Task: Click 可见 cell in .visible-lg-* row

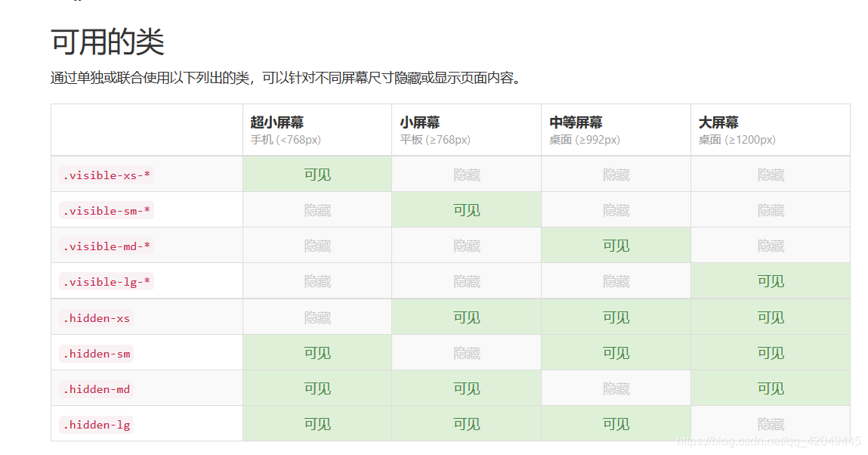Action: pos(771,280)
